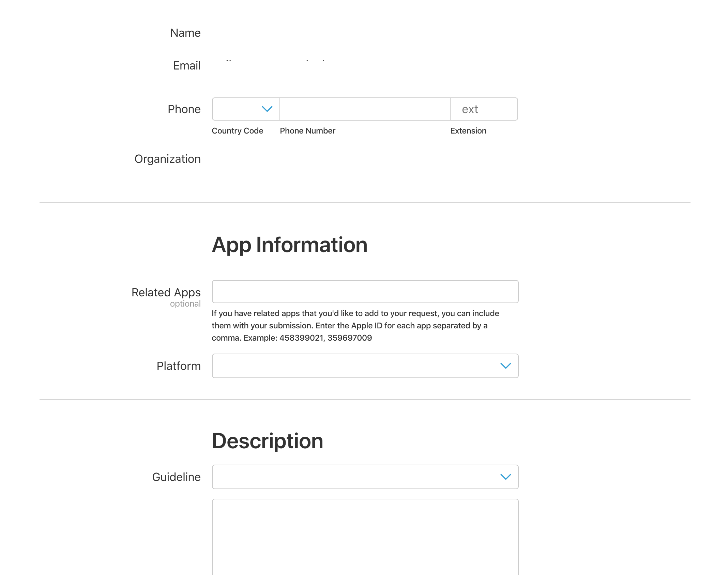
Task: Click the Extension caption label
Action: [x=468, y=130]
